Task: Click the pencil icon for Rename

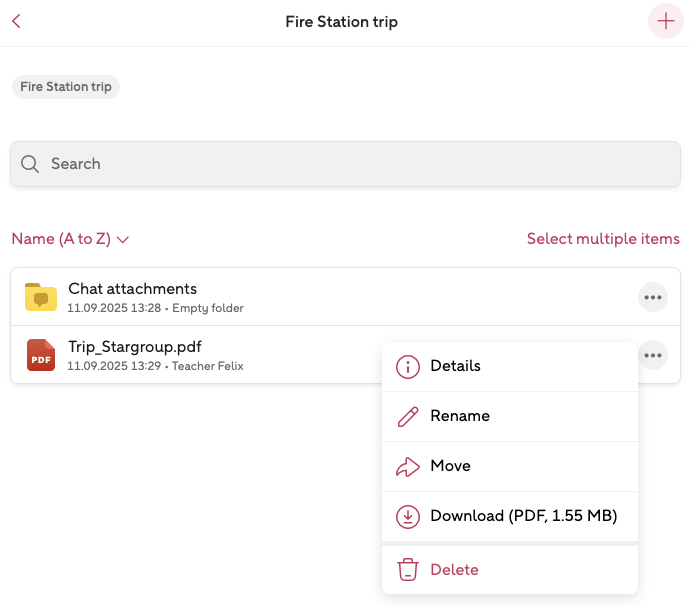Action: coord(407,417)
